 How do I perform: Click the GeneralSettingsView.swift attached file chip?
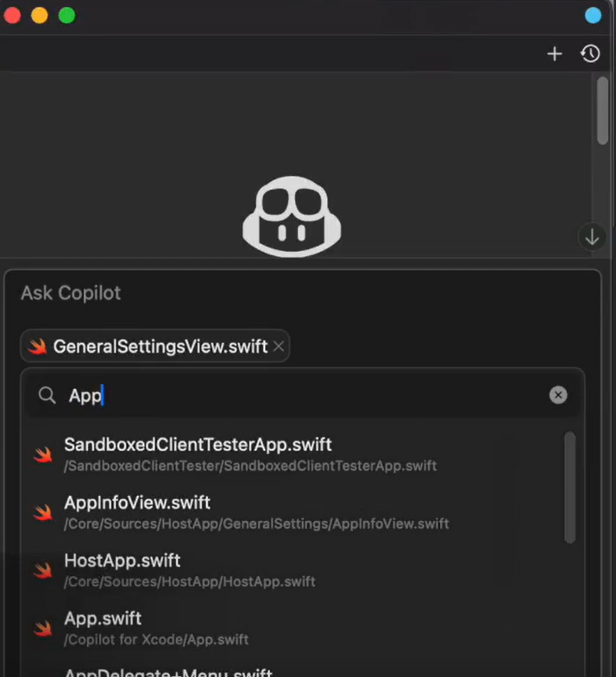tap(160, 346)
